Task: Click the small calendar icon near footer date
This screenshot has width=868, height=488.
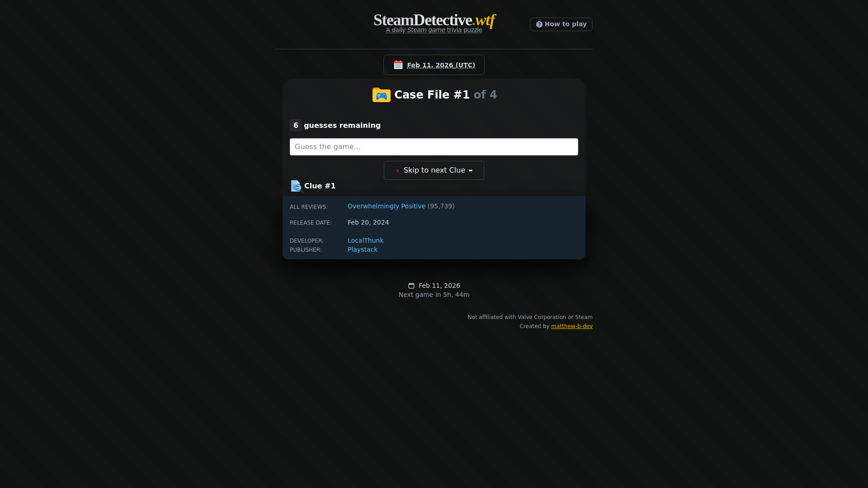Action: [411, 286]
